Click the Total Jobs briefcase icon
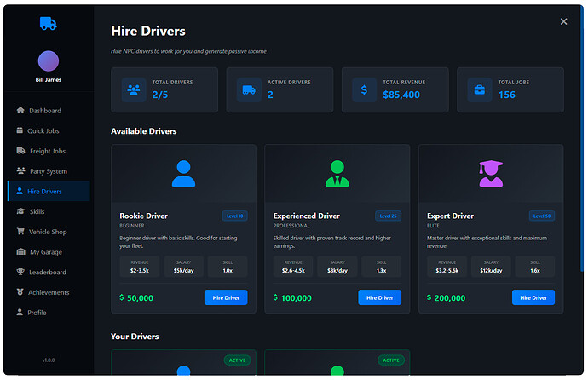 point(481,89)
